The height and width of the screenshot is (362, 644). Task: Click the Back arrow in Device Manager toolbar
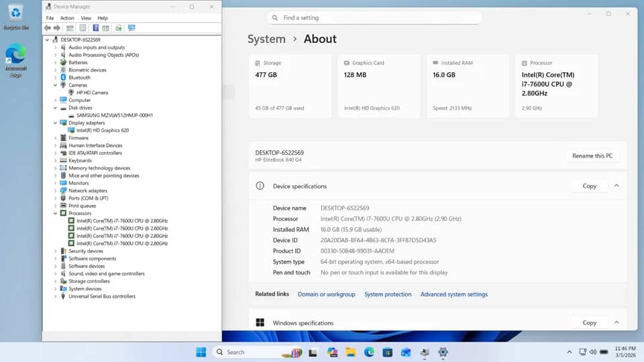click(x=47, y=28)
